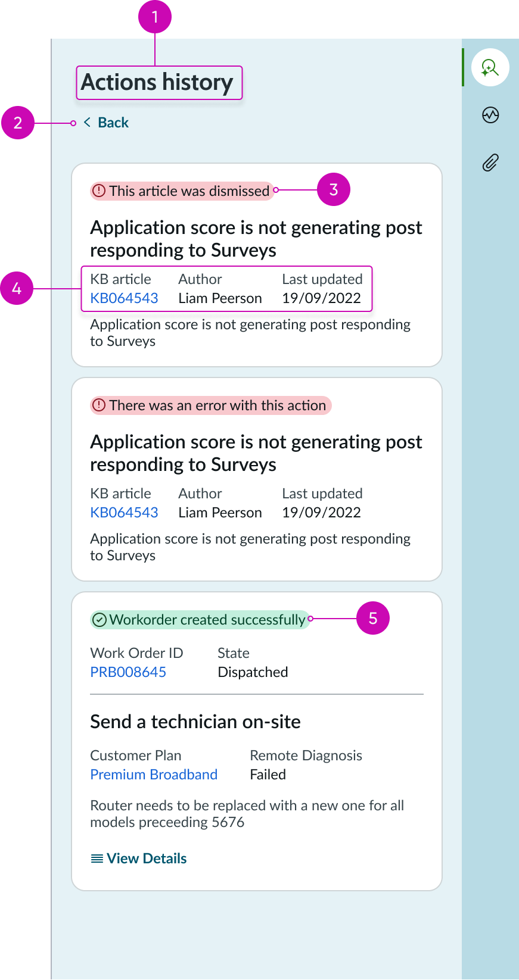
Task: Select the activity monitoring icon in the sidebar
Action: [x=490, y=115]
